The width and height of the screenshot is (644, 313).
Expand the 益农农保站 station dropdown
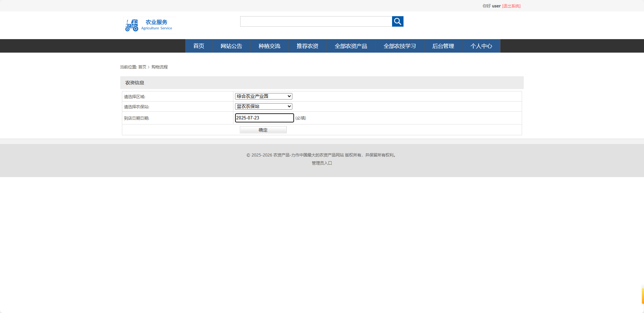pos(263,106)
